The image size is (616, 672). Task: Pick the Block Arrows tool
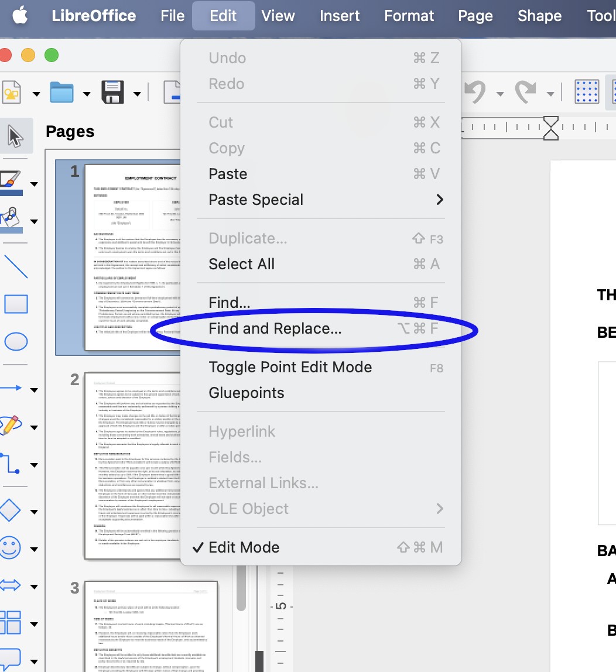pyautogui.click(x=11, y=585)
